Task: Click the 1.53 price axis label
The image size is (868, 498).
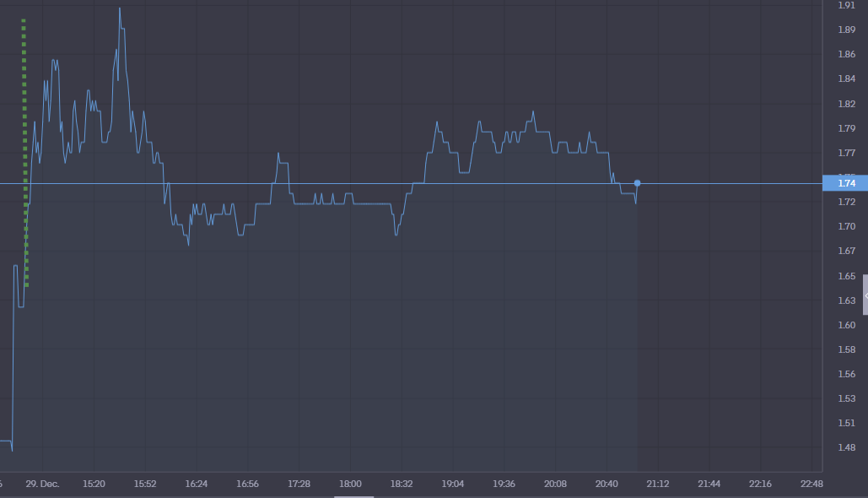Action: 845,398
